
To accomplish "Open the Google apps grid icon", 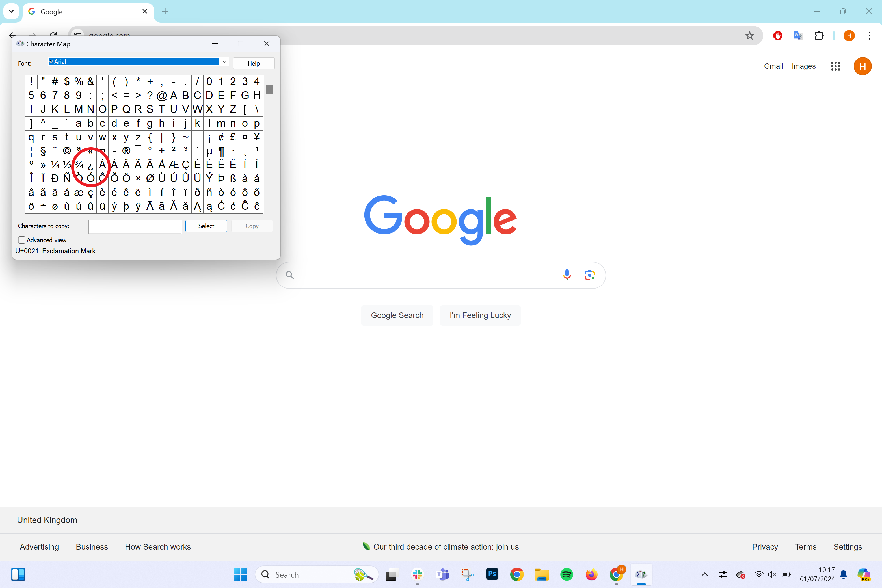I will pos(836,66).
